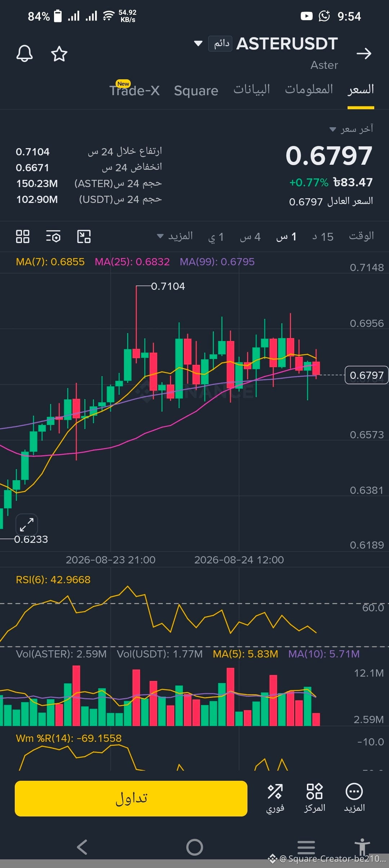Tap the MA(99): 0.6795 indicator label
Image resolution: width=389 pixels, height=868 pixels.
pyautogui.click(x=217, y=262)
